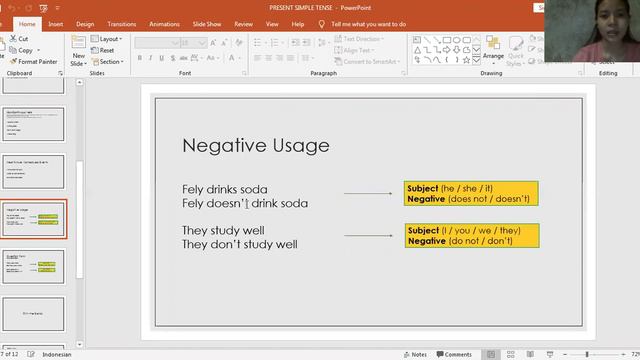Switch to Slide Sorter view
The image size is (640, 360).
(x=511, y=354)
